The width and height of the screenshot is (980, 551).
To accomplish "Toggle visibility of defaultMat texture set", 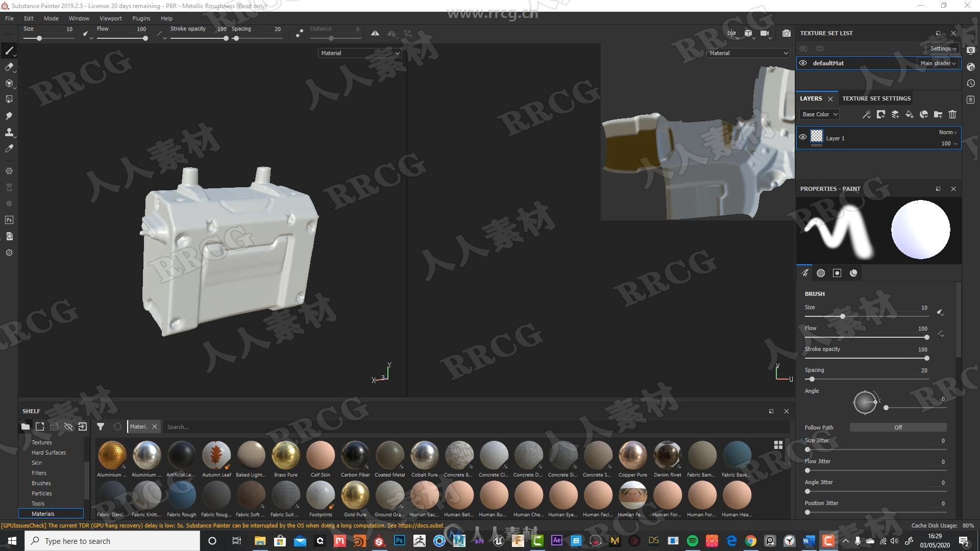I will pyautogui.click(x=803, y=63).
